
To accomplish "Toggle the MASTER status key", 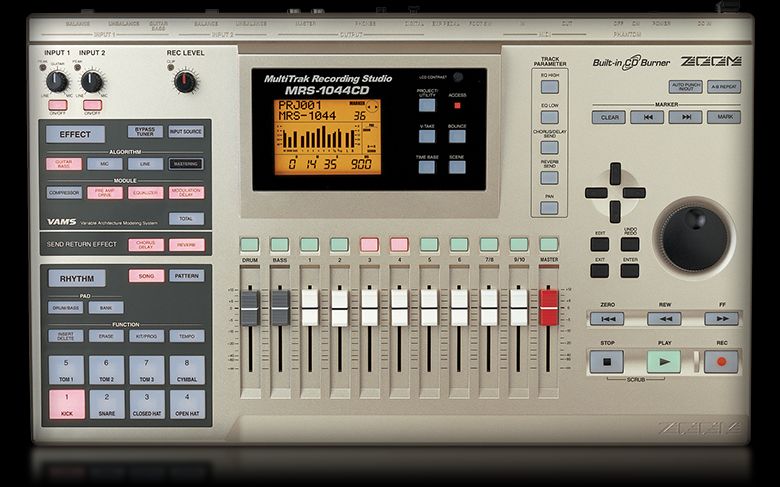I will pyautogui.click(x=549, y=244).
